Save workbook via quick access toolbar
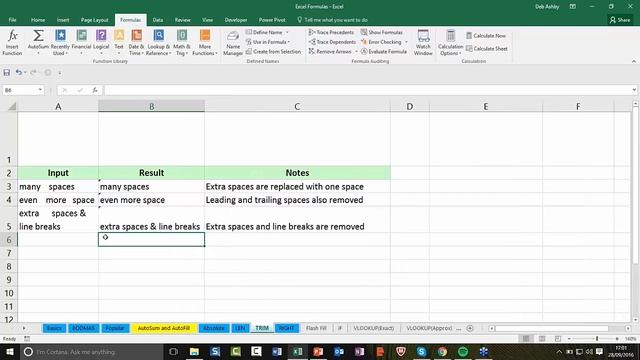 coord(7,73)
